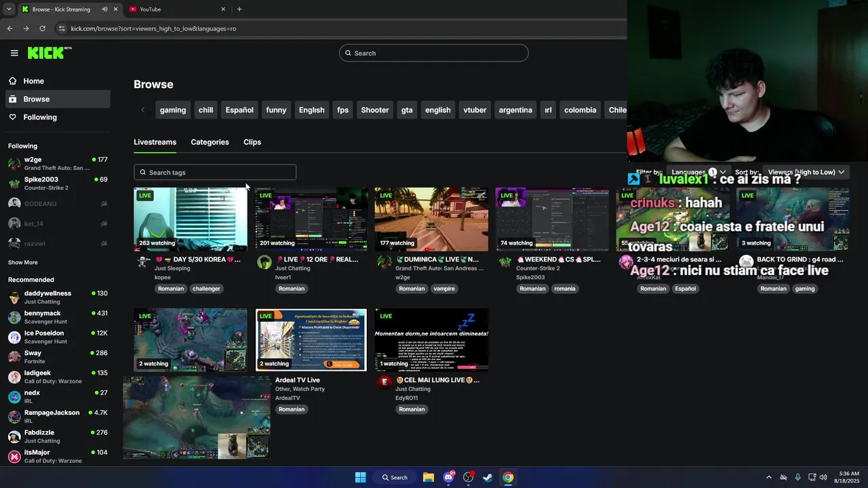Screen dimensions: 868x488
Task: Reload the page with browser refresh icon
Action: pos(42,28)
